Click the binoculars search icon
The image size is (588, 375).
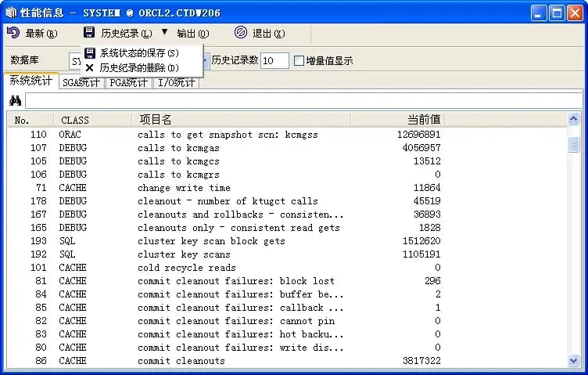point(15,101)
